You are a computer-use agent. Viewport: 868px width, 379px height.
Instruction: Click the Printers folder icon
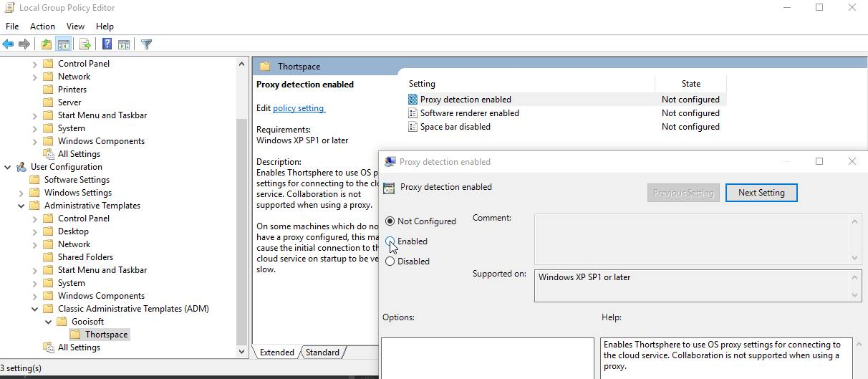coord(49,90)
